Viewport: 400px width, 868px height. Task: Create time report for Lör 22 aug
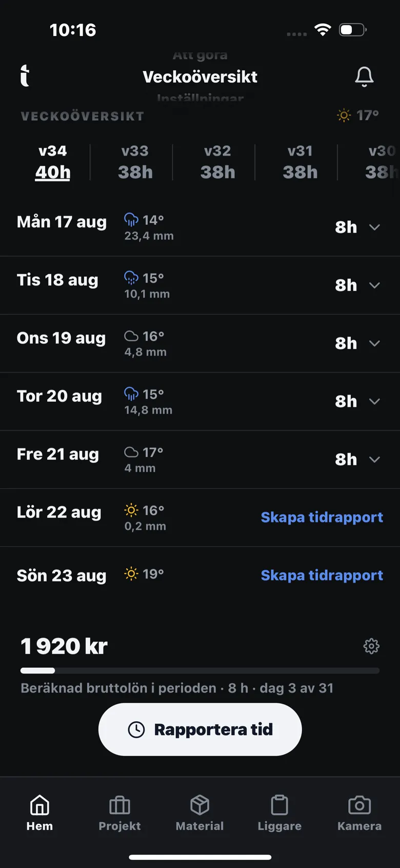(322, 517)
